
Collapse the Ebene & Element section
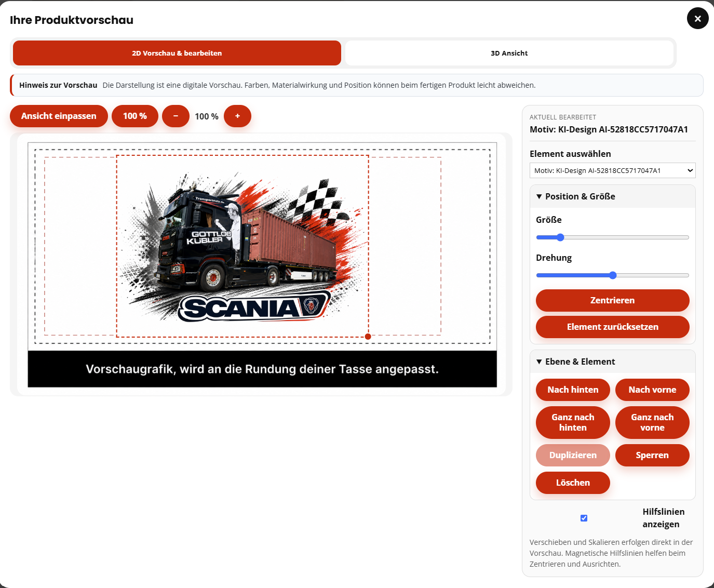click(612, 362)
